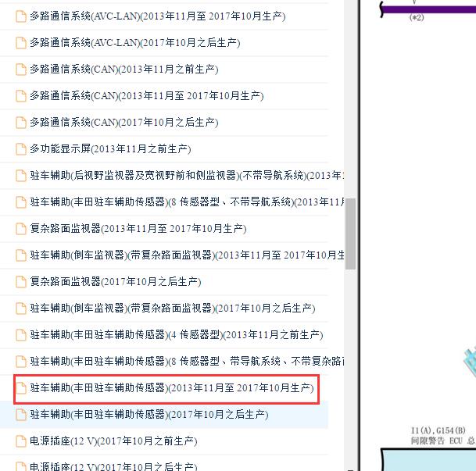This screenshot has height=471, width=476.
Task: Select 复杂路面监视器(2017年10月之后生产)
Action: tap(116, 282)
